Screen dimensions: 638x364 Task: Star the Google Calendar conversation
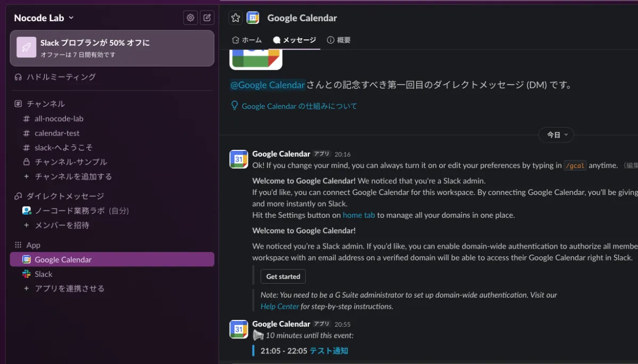click(x=236, y=18)
